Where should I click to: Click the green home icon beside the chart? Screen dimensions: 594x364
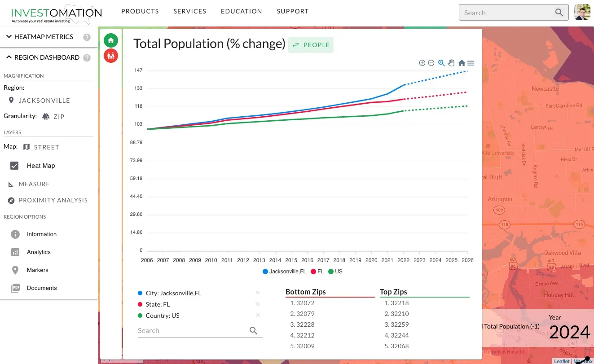111,40
